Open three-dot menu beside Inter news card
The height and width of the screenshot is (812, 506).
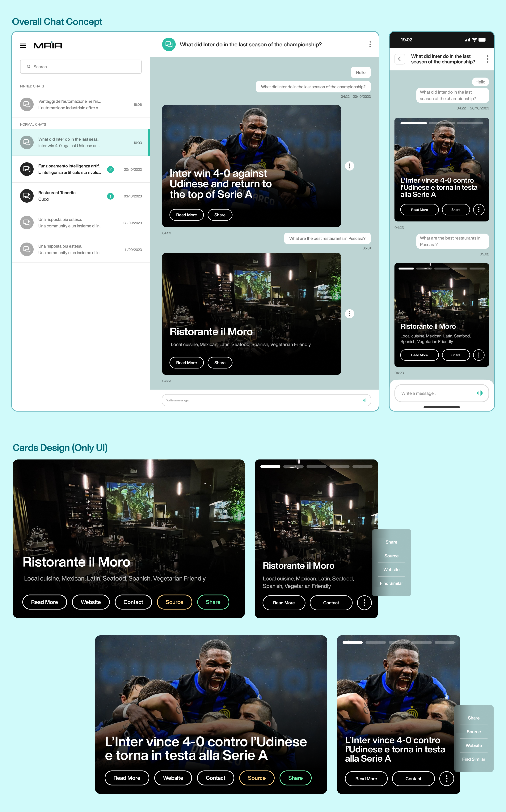pyautogui.click(x=349, y=166)
